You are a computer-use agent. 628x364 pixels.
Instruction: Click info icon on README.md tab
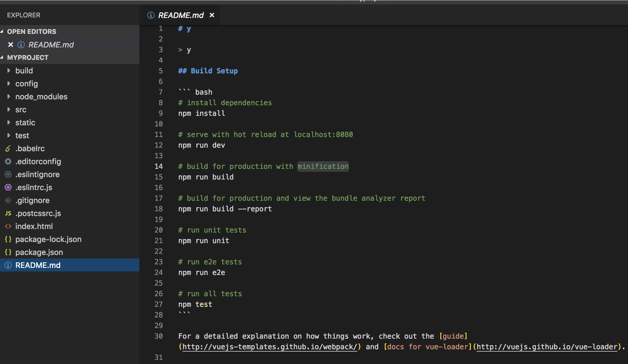tap(151, 15)
